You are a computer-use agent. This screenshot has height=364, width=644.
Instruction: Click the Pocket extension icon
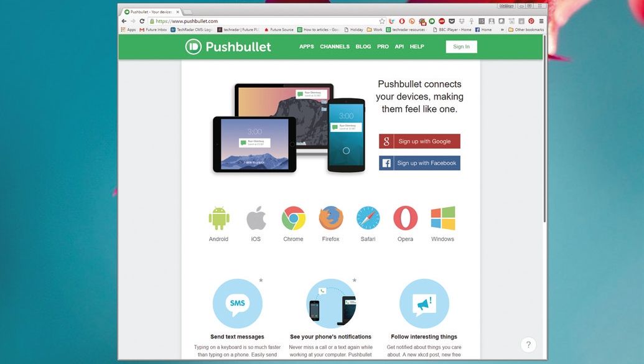click(x=451, y=21)
